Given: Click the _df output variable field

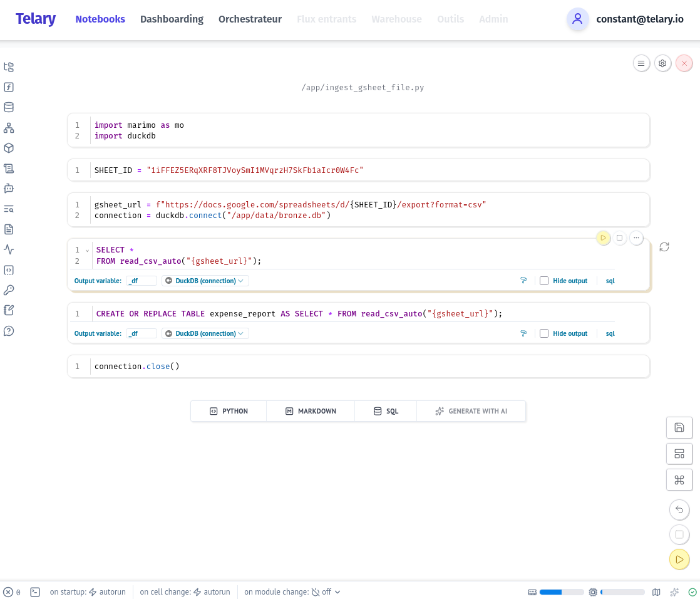Looking at the screenshot, I should click(142, 281).
